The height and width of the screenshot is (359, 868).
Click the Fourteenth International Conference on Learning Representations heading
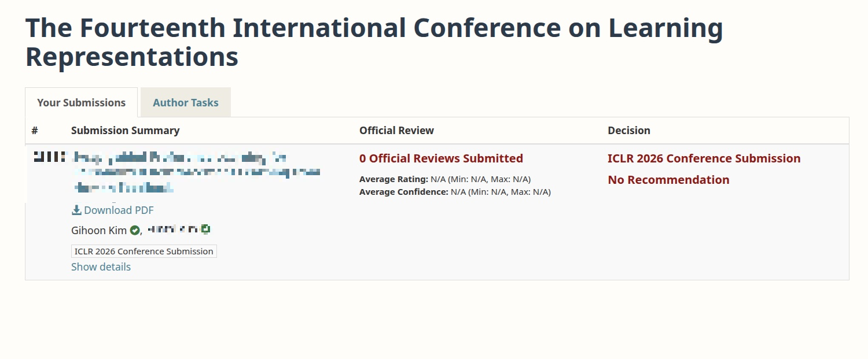pos(374,42)
